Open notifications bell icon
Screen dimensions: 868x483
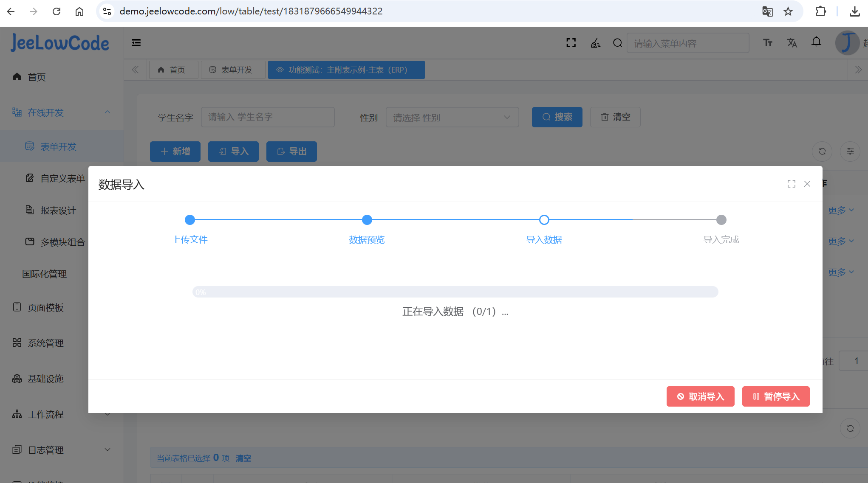point(816,42)
